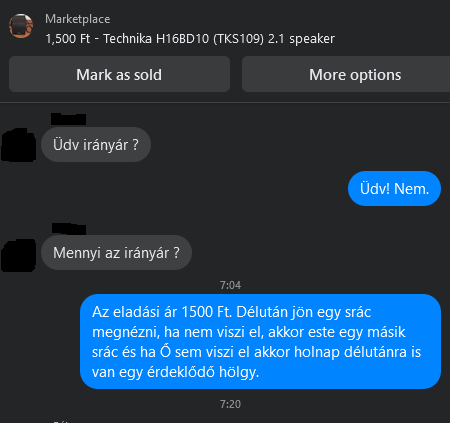This screenshot has width=450, height=423.
Task: Open the sender avatar beside "Mennyi az irányár"
Action: 18,255
